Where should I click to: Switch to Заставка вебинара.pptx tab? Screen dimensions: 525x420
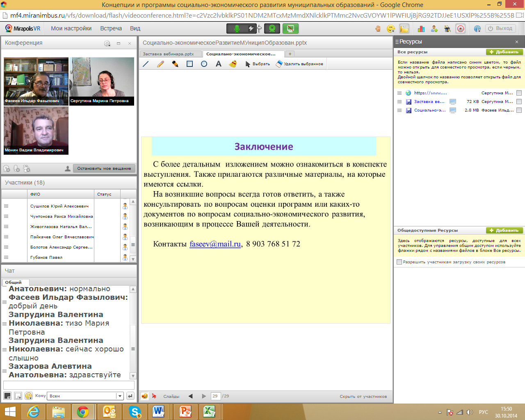click(169, 54)
